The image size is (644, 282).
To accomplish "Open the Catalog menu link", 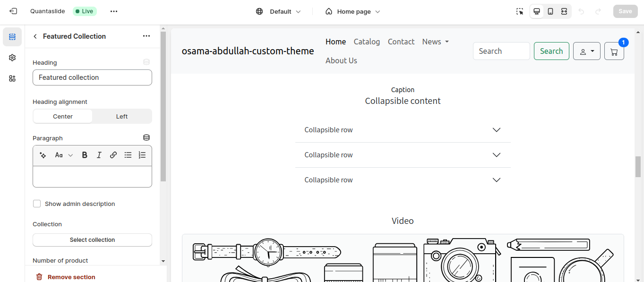I will (x=367, y=42).
